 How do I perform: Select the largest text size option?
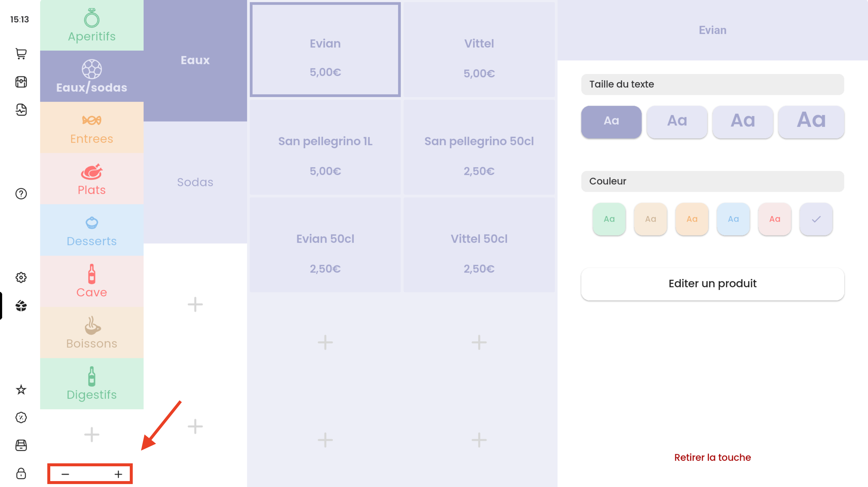pos(811,121)
